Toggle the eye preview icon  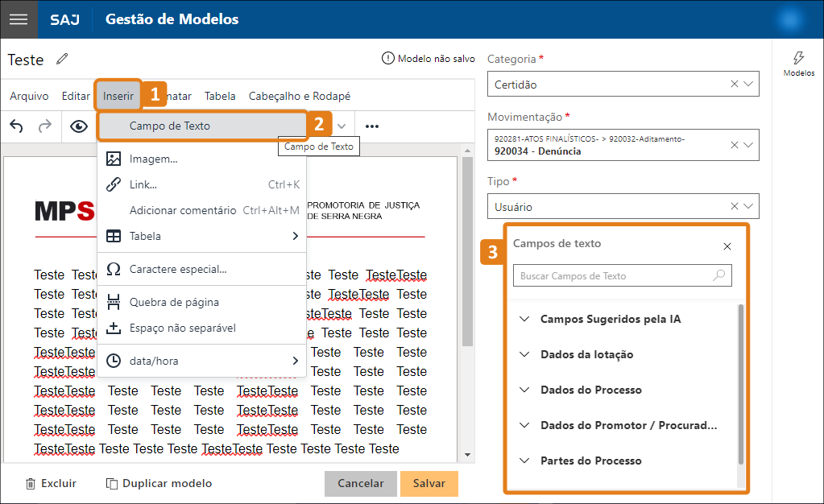click(78, 126)
